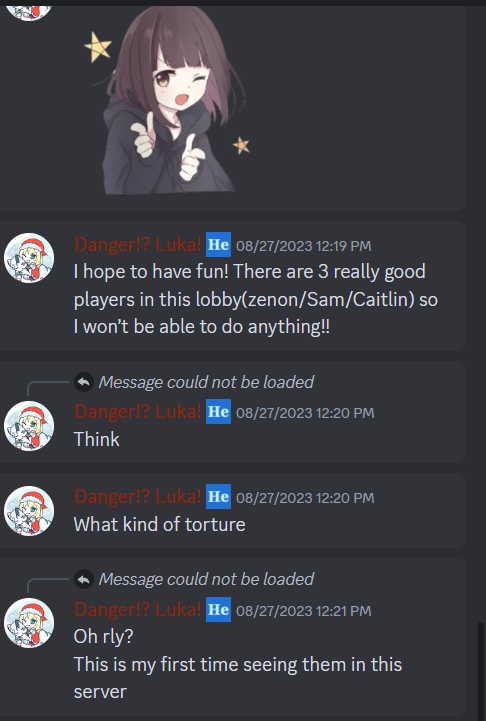The image size is (486, 721).
Task: Click the reply arrow icon above the "Think" message
Action: click(x=84, y=382)
